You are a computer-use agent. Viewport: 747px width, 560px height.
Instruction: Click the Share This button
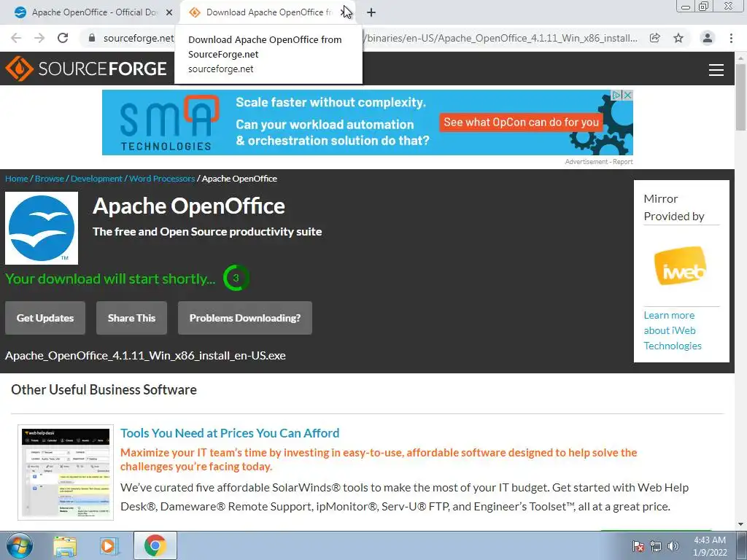point(131,318)
